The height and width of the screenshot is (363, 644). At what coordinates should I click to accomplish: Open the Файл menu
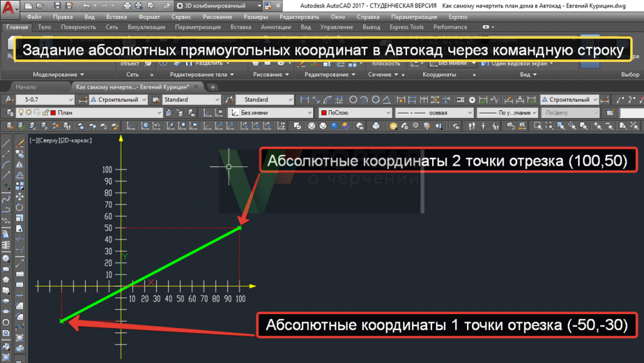click(34, 17)
